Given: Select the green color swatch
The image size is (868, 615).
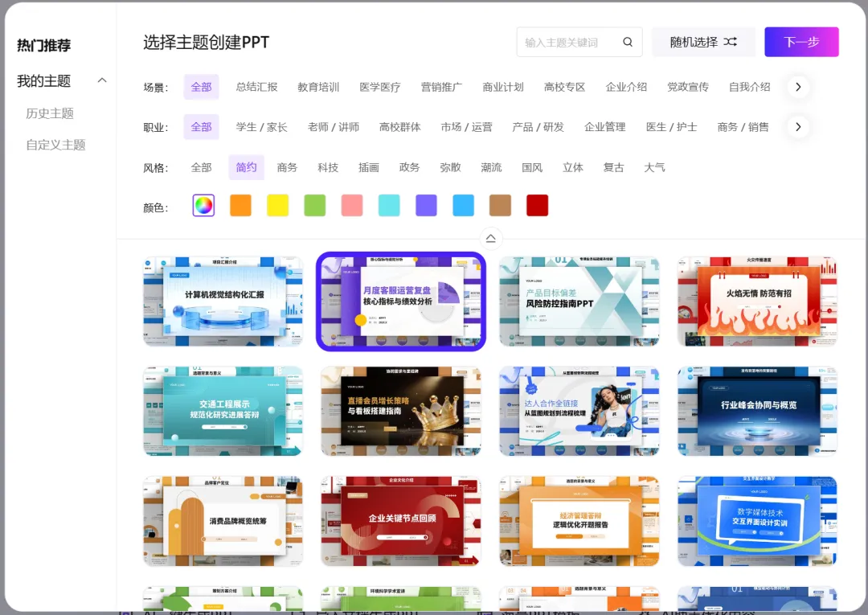Looking at the screenshot, I should [314, 205].
